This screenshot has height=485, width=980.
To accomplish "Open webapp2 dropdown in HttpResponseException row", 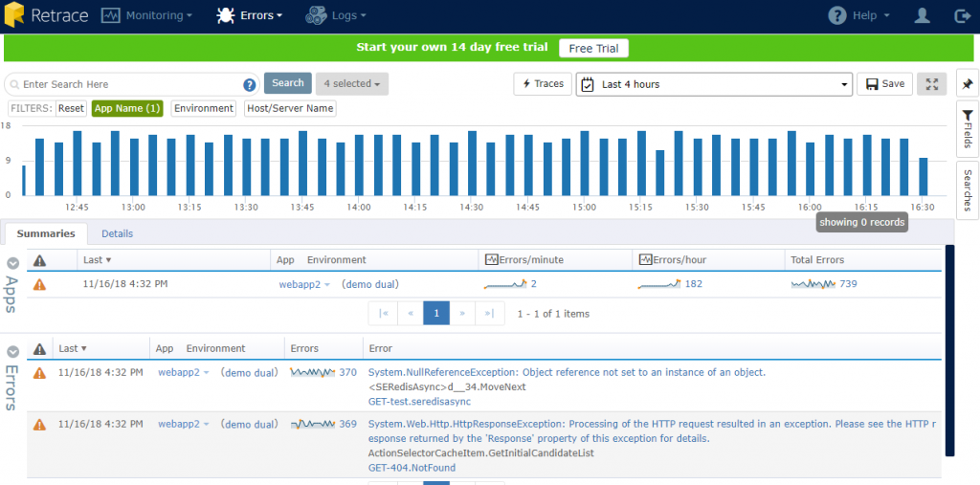I will pyautogui.click(x=183, y=424).
